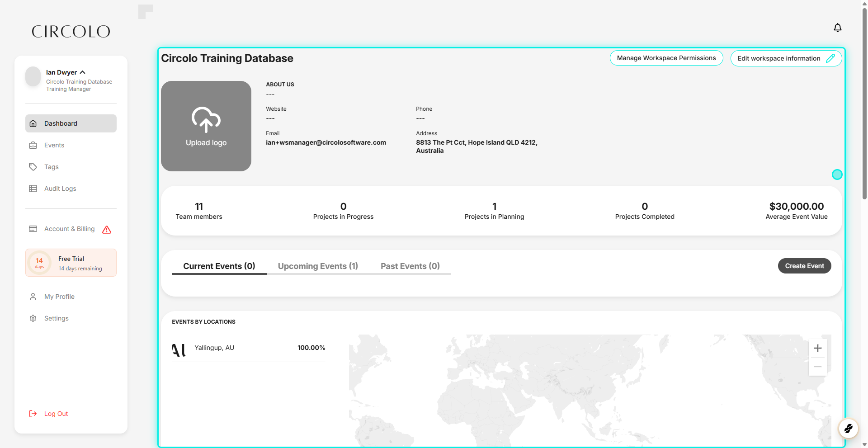
Task: Click the Upload logo tile
Action: 206,126
